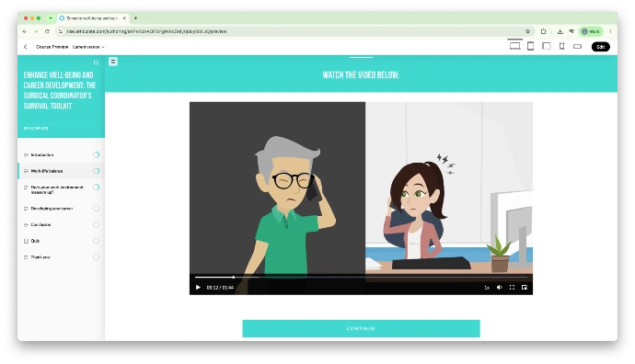Screen dimensions: 635x364
Task: Search the course with magnifier icon
Action: pos(96,63)
